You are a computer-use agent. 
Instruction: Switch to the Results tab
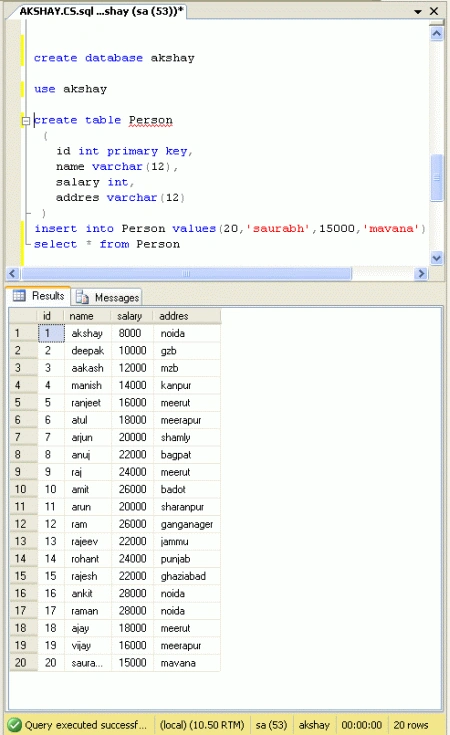click(38, 296)
